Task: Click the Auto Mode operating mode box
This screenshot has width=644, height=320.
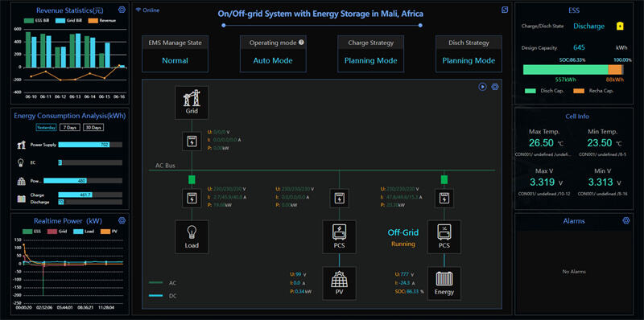Action: 273,54
